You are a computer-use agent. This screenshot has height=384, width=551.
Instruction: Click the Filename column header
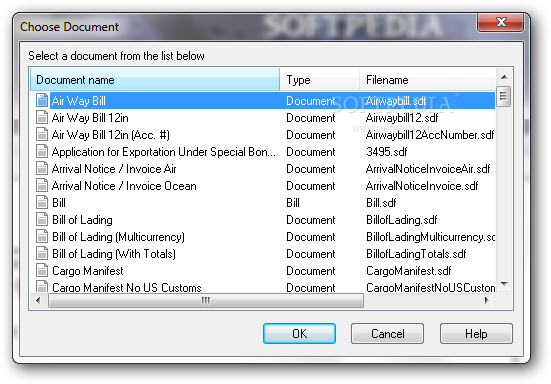[x=428, y=80]
